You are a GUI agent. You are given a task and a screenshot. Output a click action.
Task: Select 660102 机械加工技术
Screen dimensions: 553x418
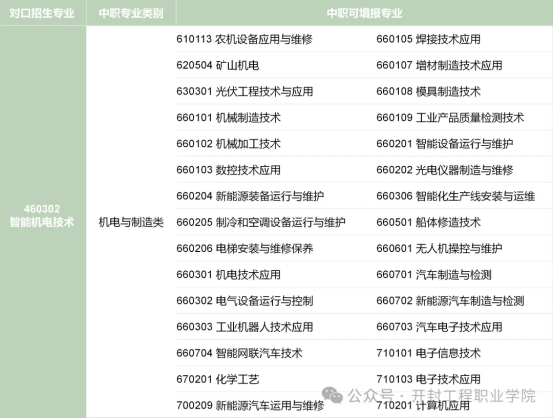pyautogui.click(x=229, y=144)
